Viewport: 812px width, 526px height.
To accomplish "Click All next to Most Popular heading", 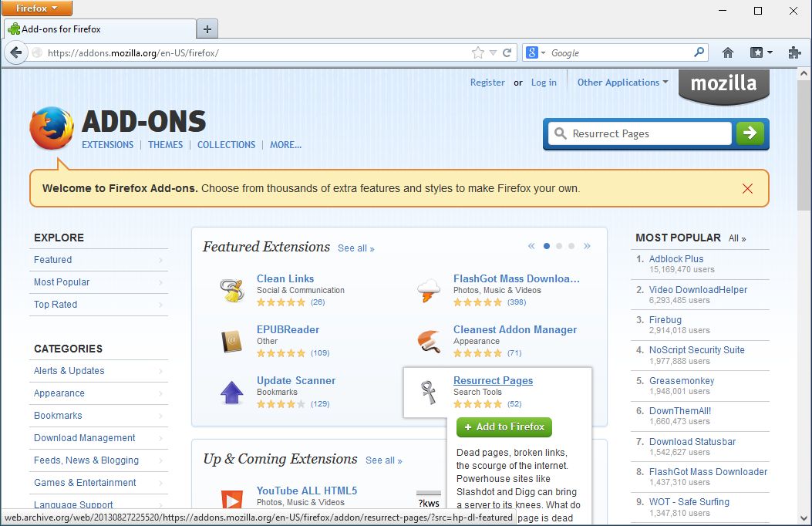I will 737,238.
